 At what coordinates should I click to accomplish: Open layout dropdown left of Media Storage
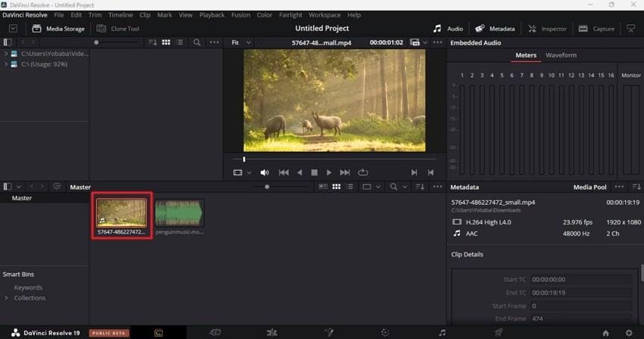pyautogui.click(x=13, y=29)
